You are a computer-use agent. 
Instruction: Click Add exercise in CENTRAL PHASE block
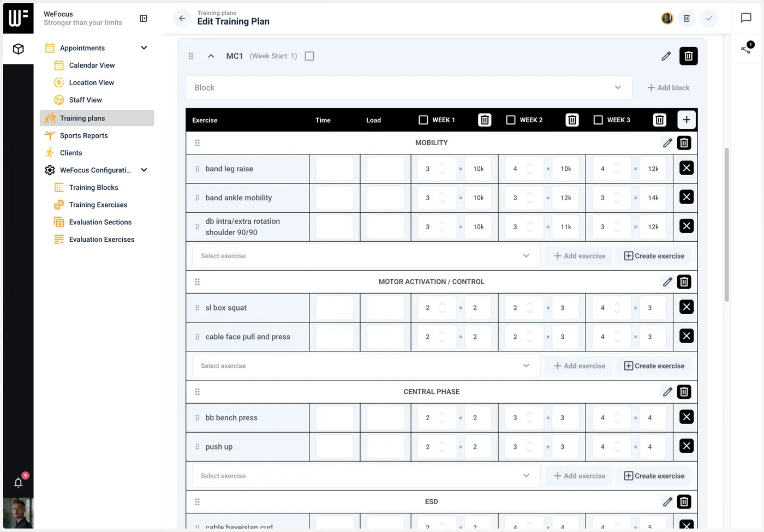tap(580, 476)
